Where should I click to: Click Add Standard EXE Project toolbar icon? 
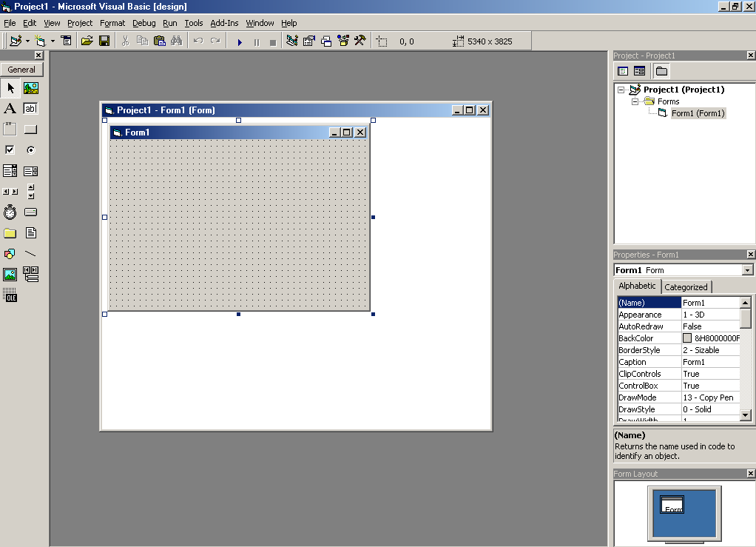coord(16,41)
